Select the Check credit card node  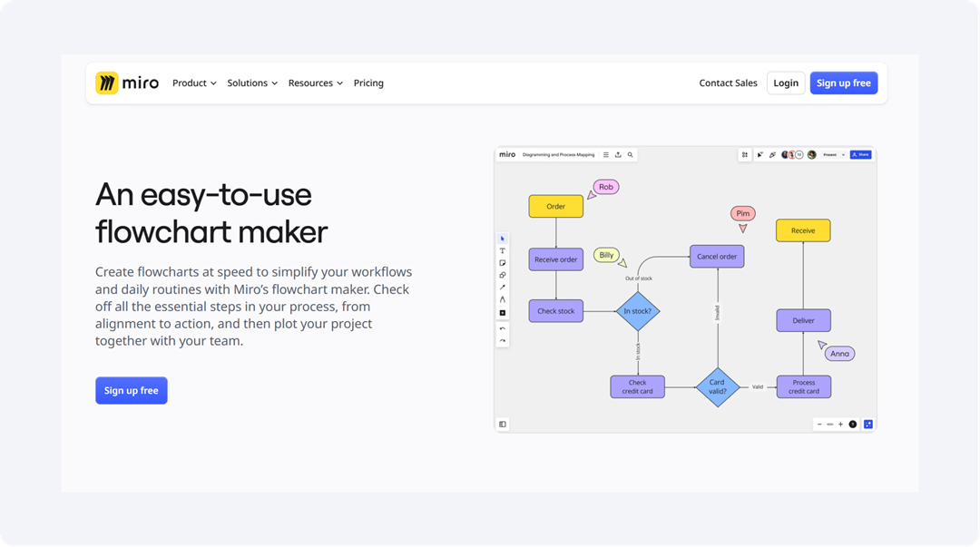tap(638, 387)
